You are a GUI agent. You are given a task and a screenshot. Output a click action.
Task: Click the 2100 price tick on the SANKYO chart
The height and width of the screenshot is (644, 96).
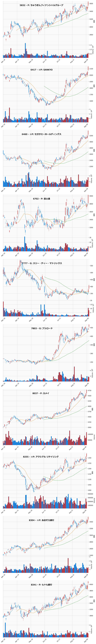pos(91,69)
